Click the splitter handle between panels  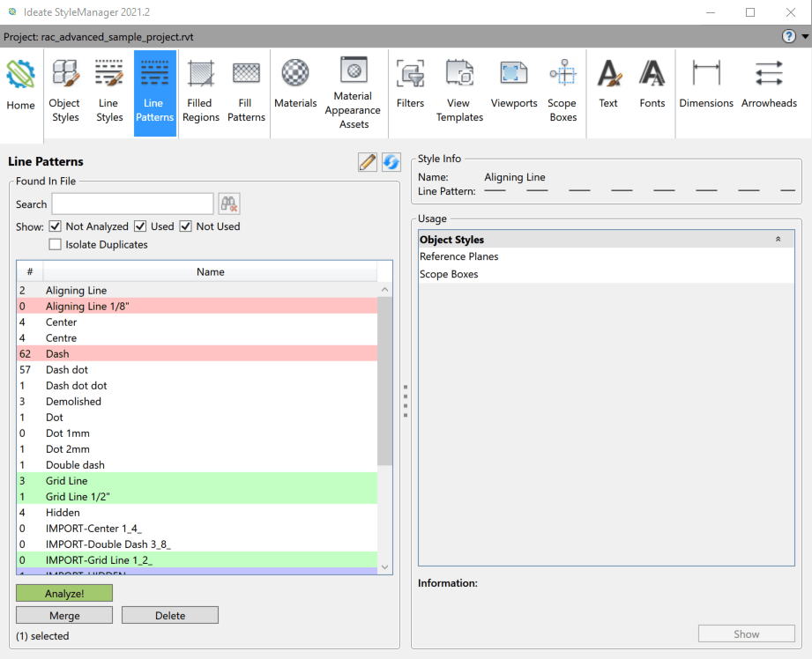click(406, 401)
